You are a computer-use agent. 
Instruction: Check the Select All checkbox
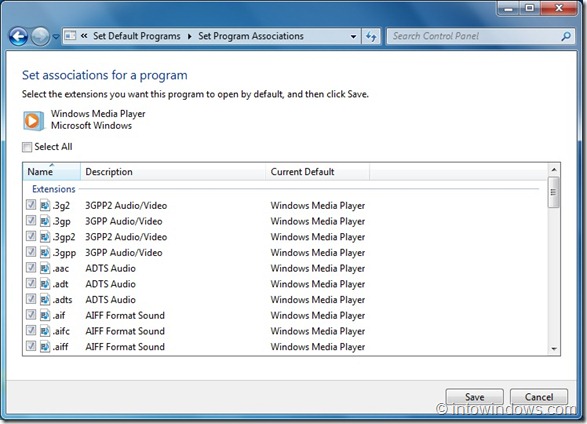point(27,147)
